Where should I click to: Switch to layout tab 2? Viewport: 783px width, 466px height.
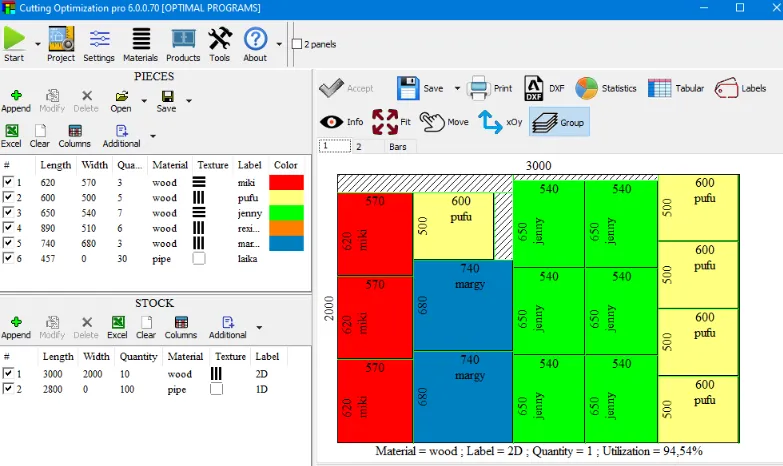coord(368,146)
